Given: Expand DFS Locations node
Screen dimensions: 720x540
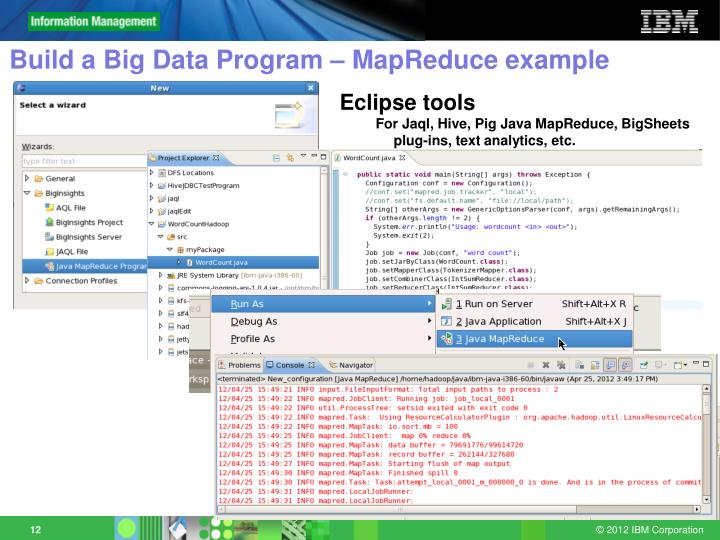Looking at the screenshot, I should [152, 173].
